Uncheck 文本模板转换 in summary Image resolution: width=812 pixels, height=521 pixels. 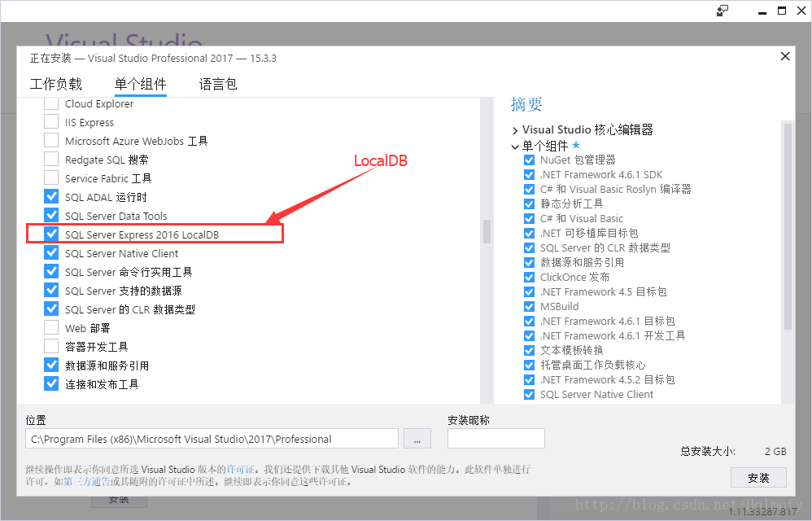[x=529, y=350]
